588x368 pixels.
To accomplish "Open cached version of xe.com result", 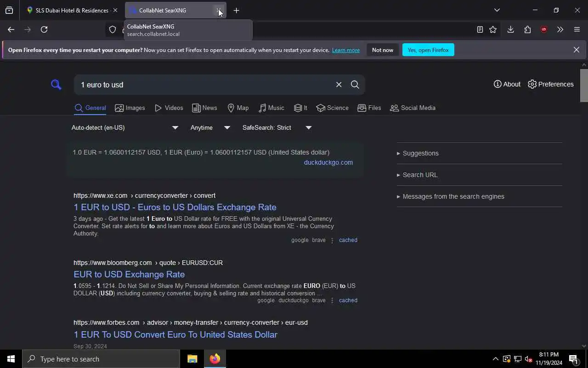I will (348, 240).
